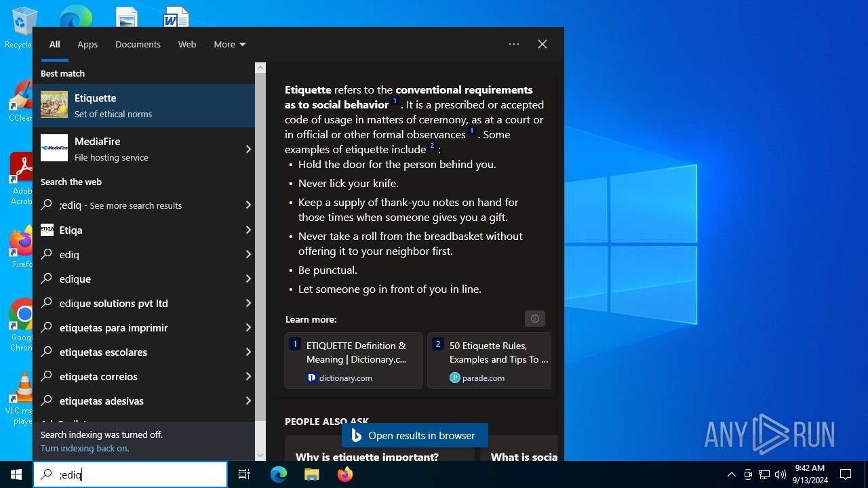Expand 'etiquetas adesivas' arrow
The height and width of the screenshot is (488, 868).
[x=248, y=401]
